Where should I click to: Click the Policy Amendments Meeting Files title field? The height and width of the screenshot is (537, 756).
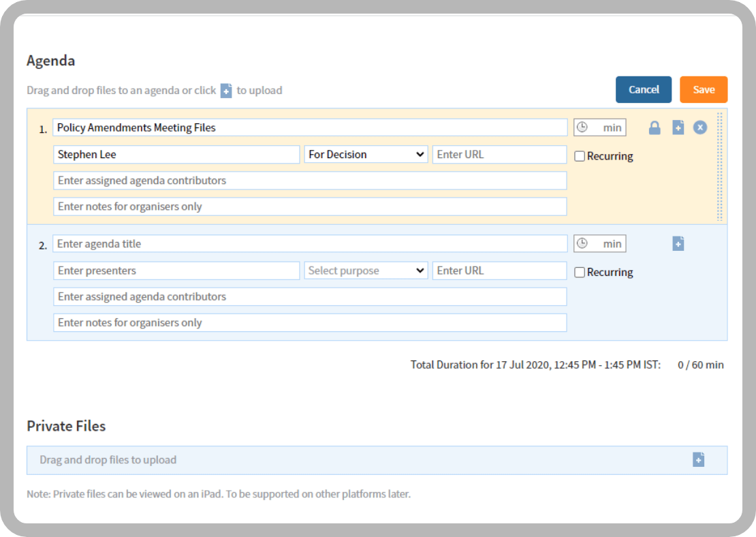[310, 127]
